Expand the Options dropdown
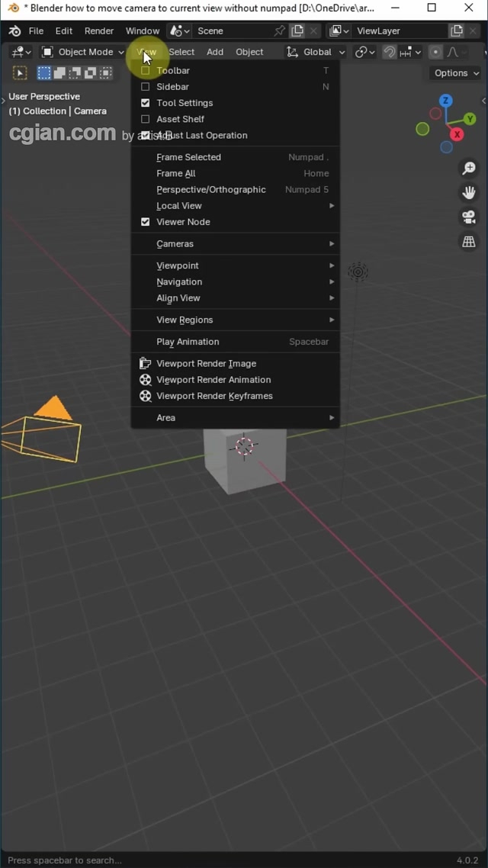 click(456, 73)
